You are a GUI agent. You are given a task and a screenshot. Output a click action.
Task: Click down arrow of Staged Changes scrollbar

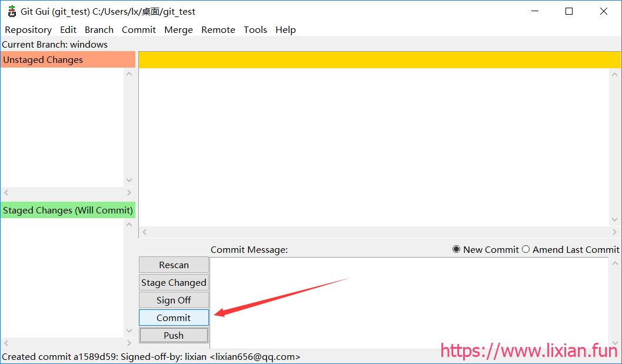129,330
